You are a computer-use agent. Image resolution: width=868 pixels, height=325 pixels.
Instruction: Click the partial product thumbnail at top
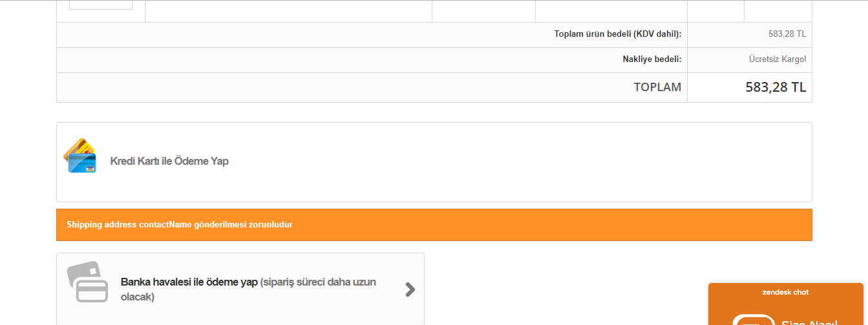coord(100,5)
